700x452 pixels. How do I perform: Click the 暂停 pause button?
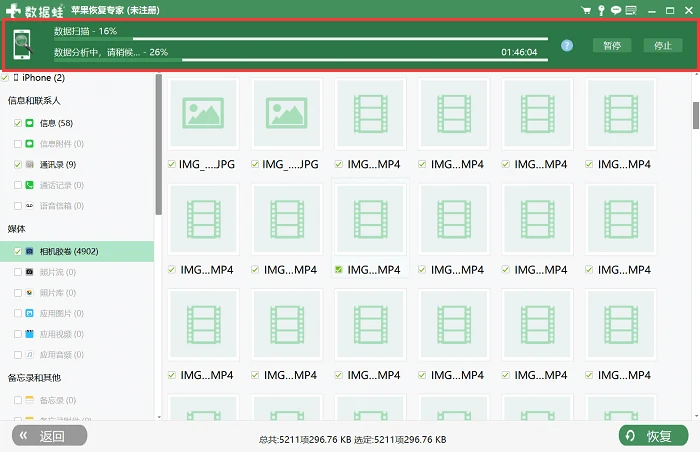[612, 46]
